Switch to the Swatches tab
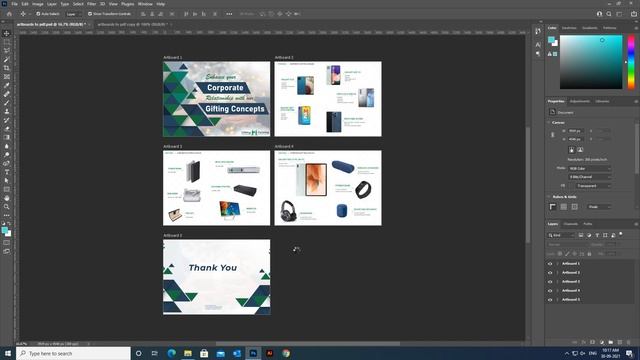Viewport: 640px width, 360px height. tap(569, 28)
